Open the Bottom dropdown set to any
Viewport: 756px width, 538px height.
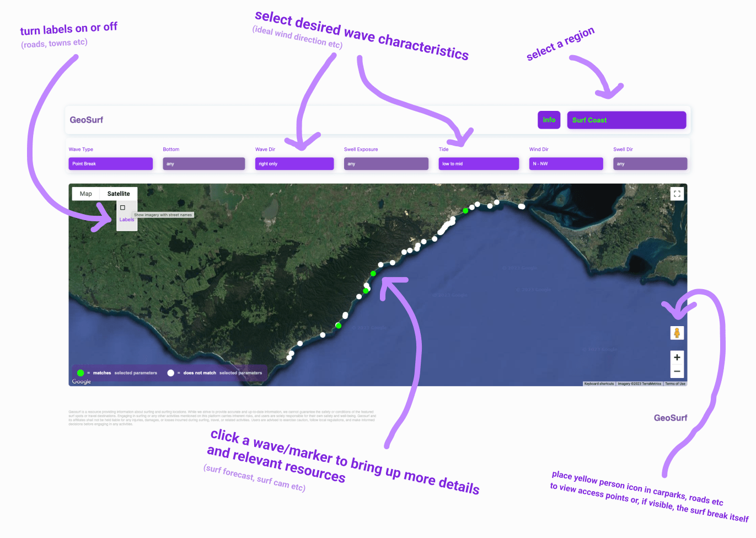(x=204, y=164)
